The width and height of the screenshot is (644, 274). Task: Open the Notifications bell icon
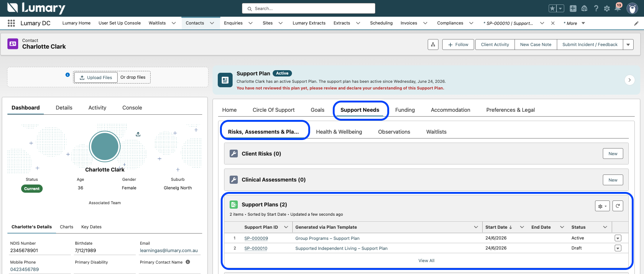[x=618, y=8]
